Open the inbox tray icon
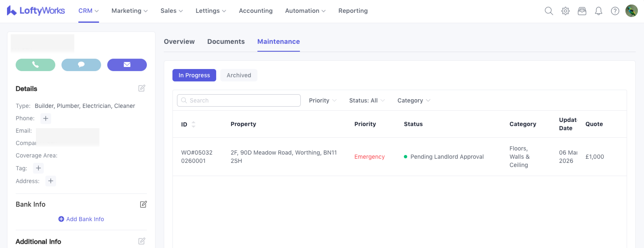644x248 pixels. (582, 11)
